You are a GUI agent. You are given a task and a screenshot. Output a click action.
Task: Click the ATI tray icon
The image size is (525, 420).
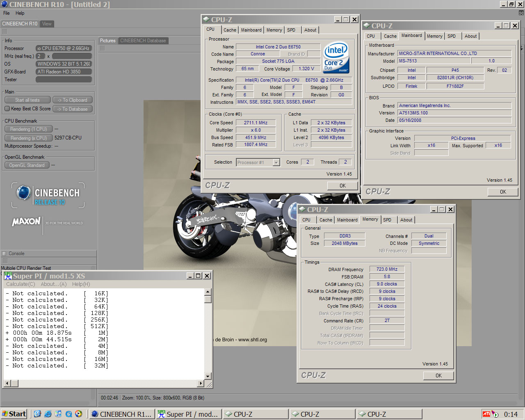point(486,414)
